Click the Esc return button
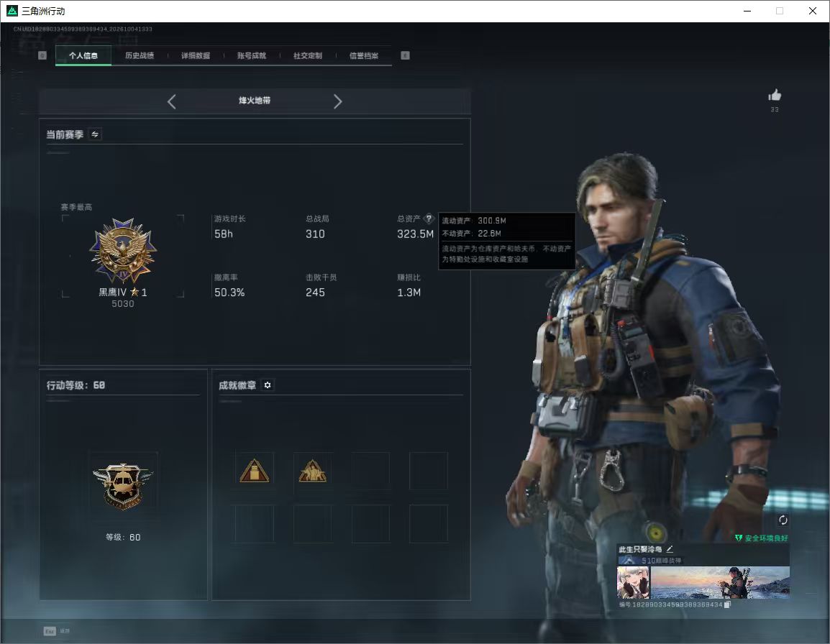This screenshot has height=644, width=830. click(x=57, y=631)
